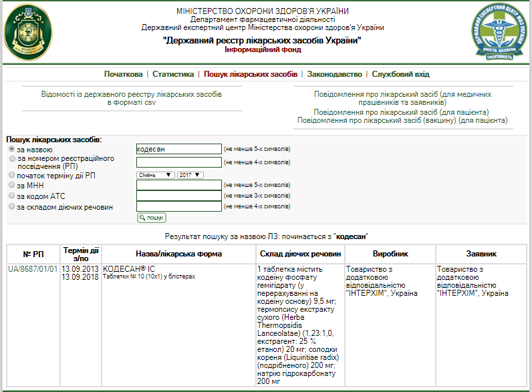
Task: Open the Законодавство menu link
Action: (334, 74)
